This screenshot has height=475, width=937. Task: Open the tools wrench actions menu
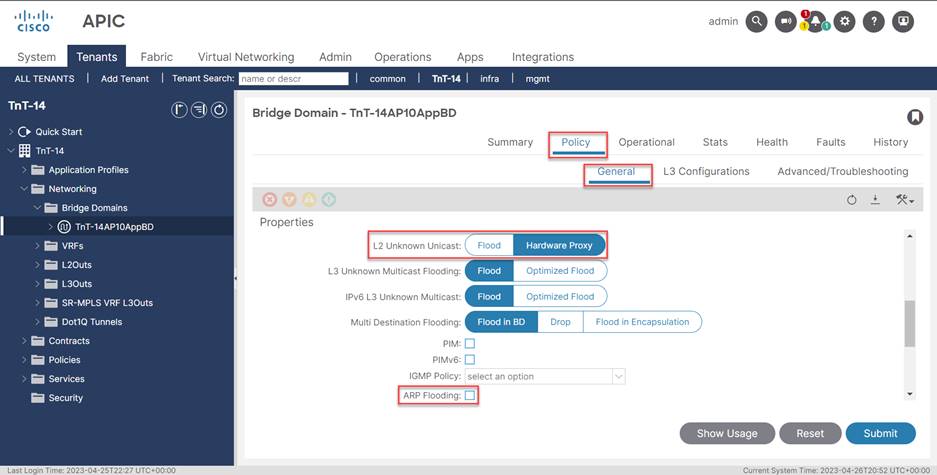[x=905, y=200]
